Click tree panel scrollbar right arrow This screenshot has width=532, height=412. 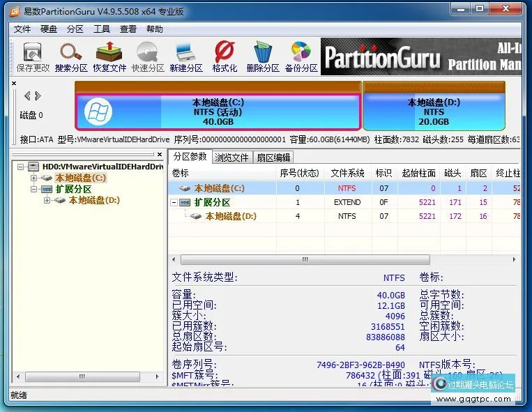coord(157,376)
